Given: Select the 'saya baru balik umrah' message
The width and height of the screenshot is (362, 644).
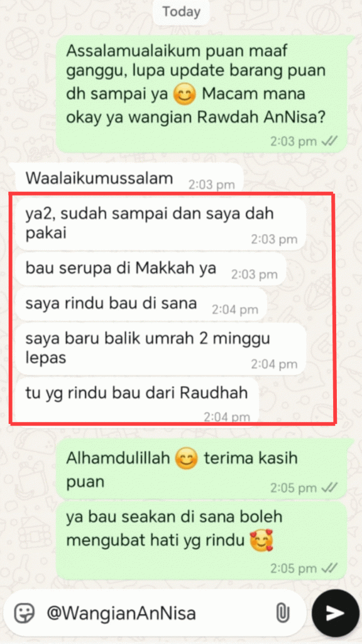Looking at the screenshot, I should tap(161, 349).
